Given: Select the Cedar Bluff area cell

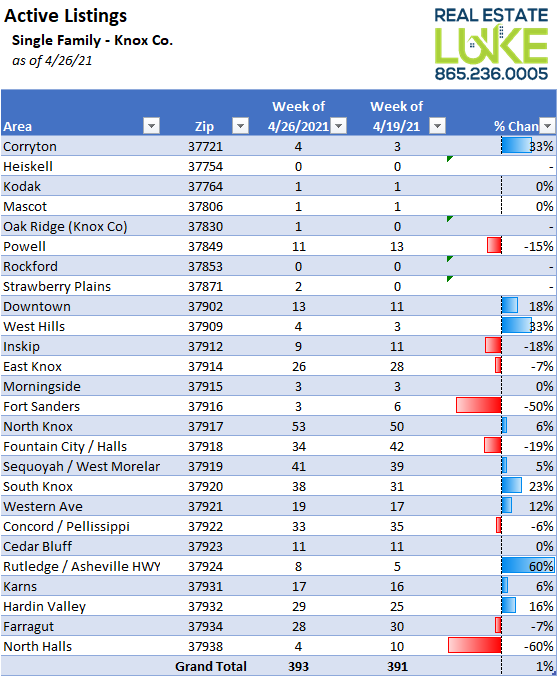Looking at the screenshot, I should coord(82,546).
